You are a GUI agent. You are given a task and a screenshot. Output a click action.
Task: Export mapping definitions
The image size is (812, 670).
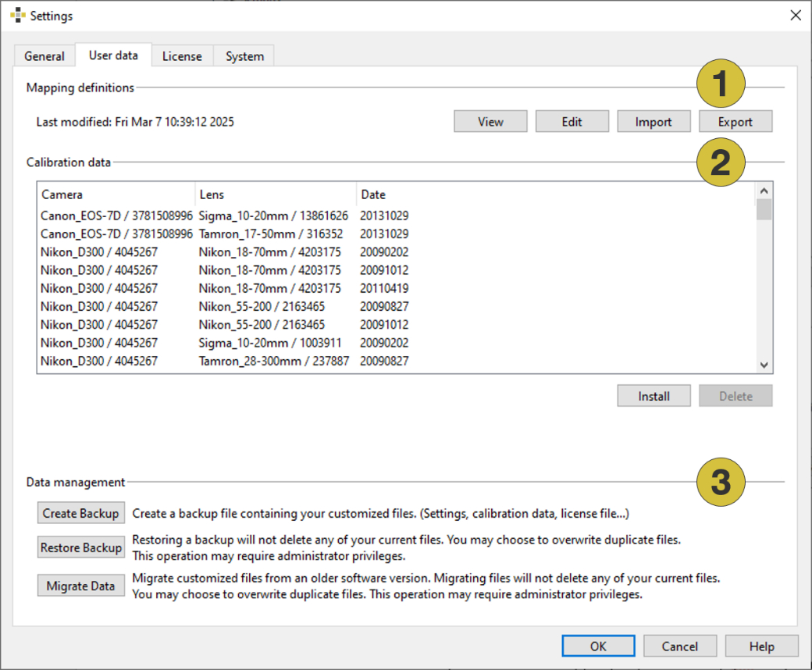coord(735,121)
